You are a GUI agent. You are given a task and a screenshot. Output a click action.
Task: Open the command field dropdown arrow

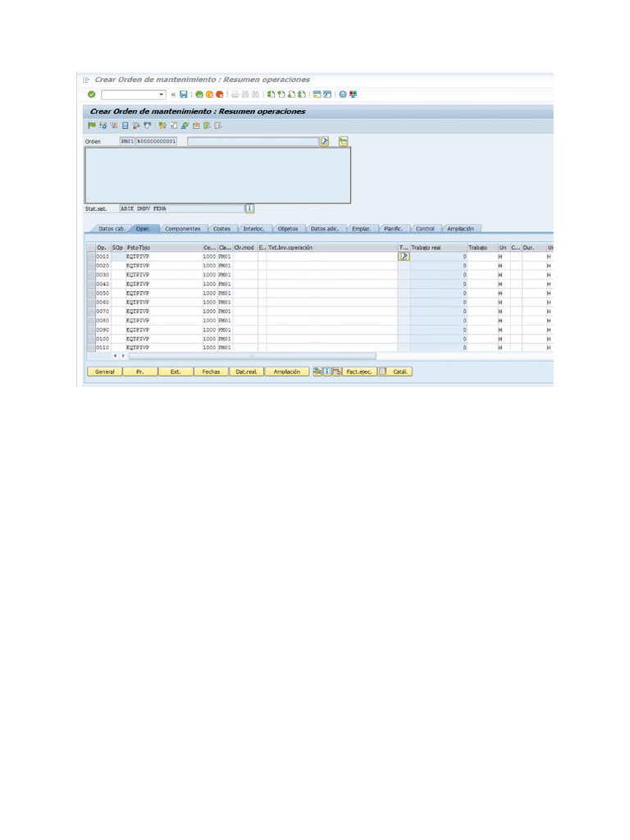coord(162,94)
